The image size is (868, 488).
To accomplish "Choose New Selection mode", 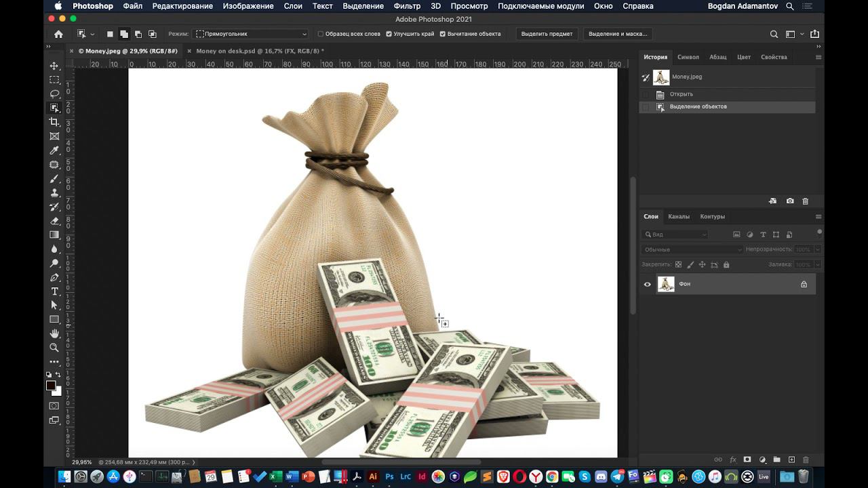I will pos(110,34).
